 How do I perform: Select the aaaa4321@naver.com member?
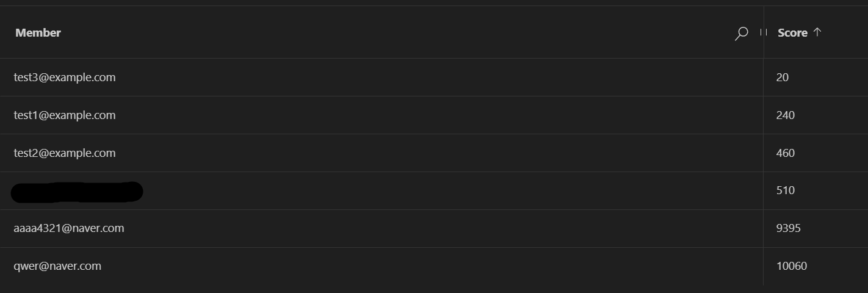tap(69, 228)
